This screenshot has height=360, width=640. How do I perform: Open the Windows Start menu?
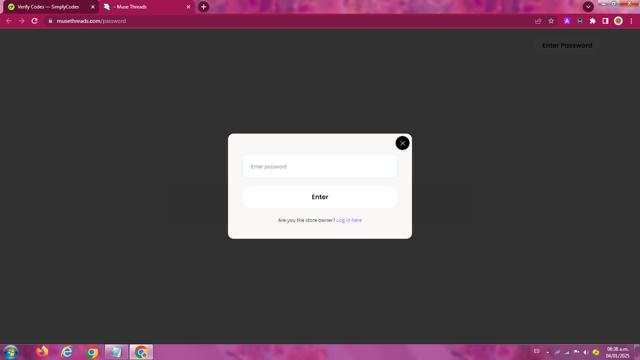click(11, 352)
